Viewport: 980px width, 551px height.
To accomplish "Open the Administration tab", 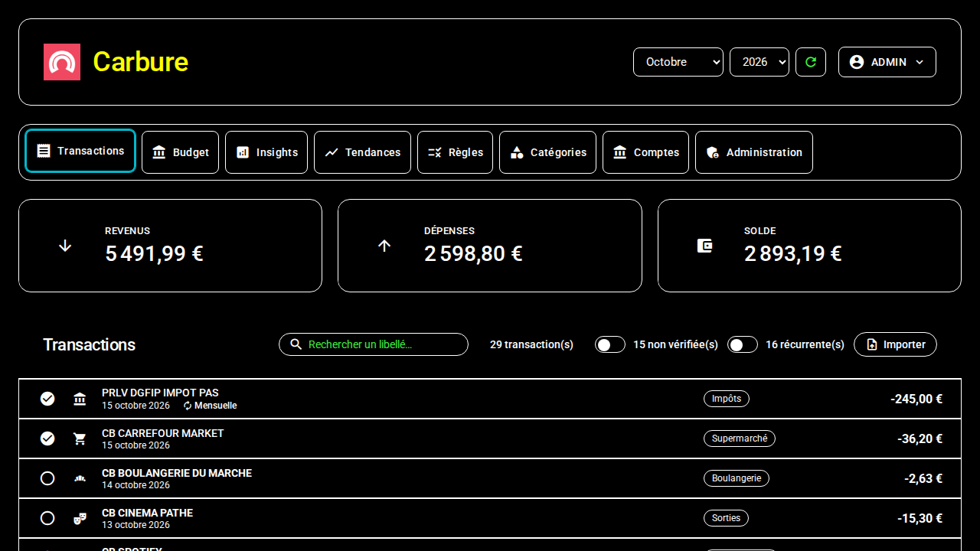I will 754,152.
